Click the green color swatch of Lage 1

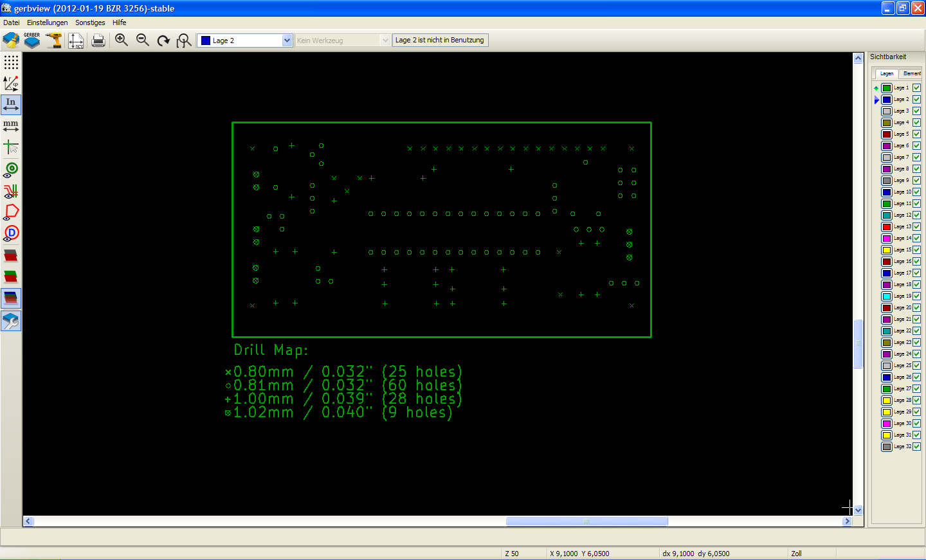point(887,88)
